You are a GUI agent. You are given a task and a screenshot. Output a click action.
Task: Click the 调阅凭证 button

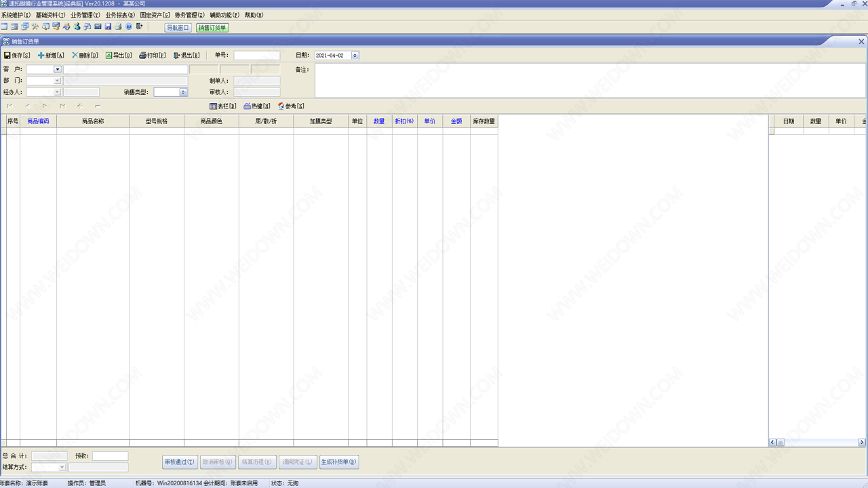pos(298,462)
